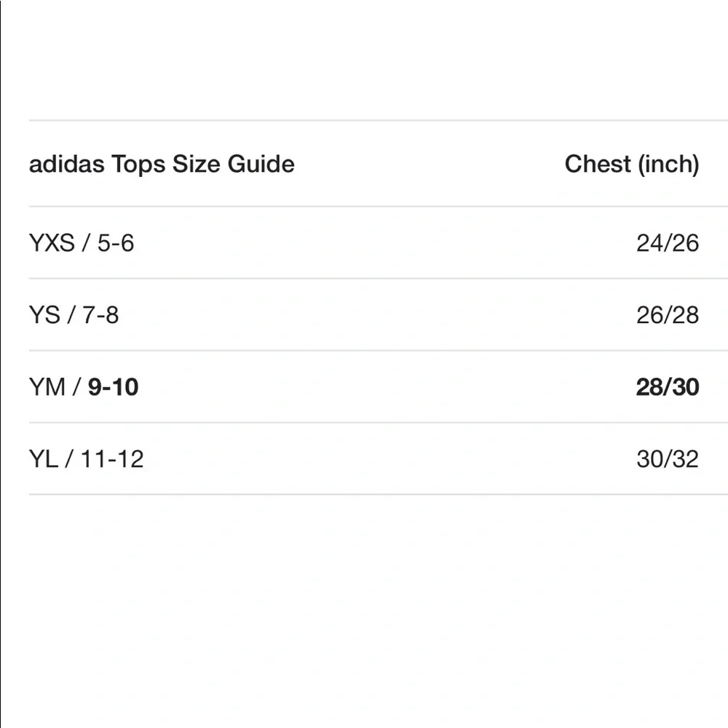The height and width of the screenshot is (728, 728).
Task: Click the 30/32 chest measurement
Action: 667,459
